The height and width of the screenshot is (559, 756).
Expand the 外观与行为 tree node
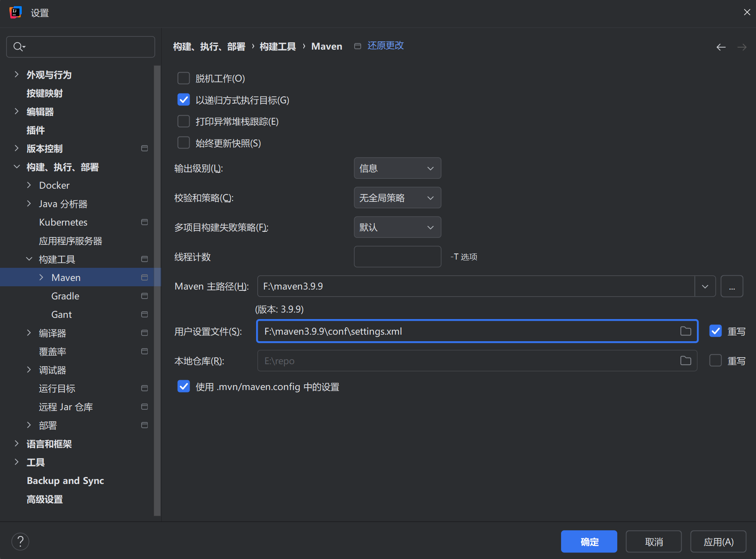tap(16, 75)
